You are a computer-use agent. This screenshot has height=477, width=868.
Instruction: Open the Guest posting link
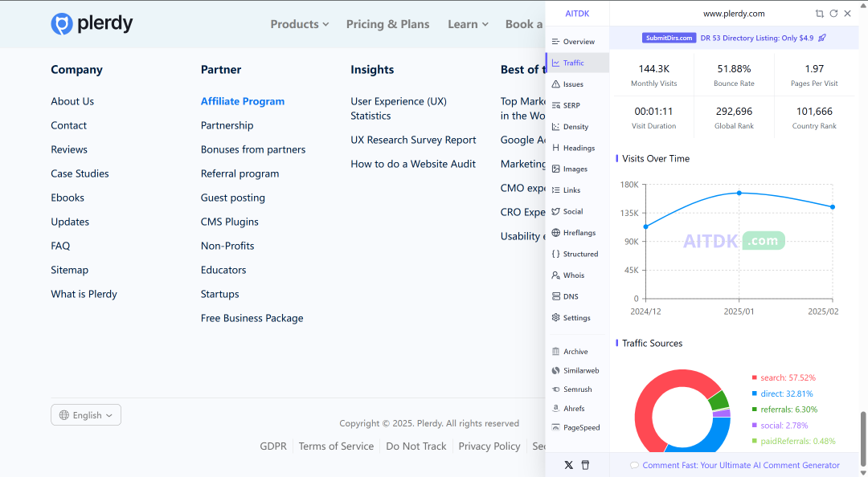tap(232, 198)
